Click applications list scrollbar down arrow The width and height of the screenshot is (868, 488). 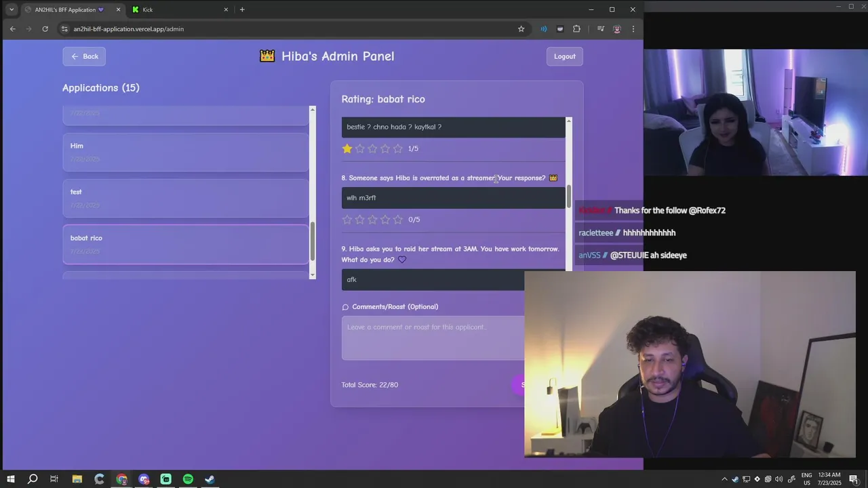point(313,274)
